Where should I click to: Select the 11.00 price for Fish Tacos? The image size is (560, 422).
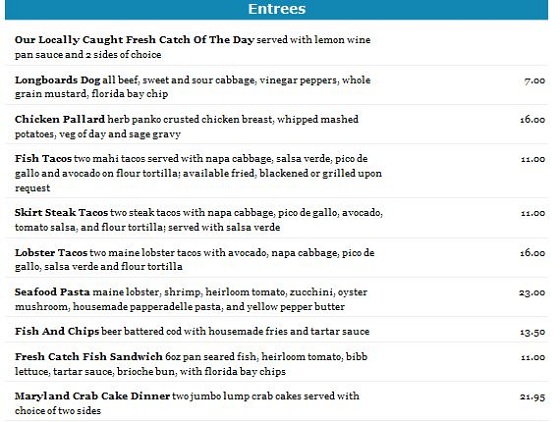click(x=533, y=159)
